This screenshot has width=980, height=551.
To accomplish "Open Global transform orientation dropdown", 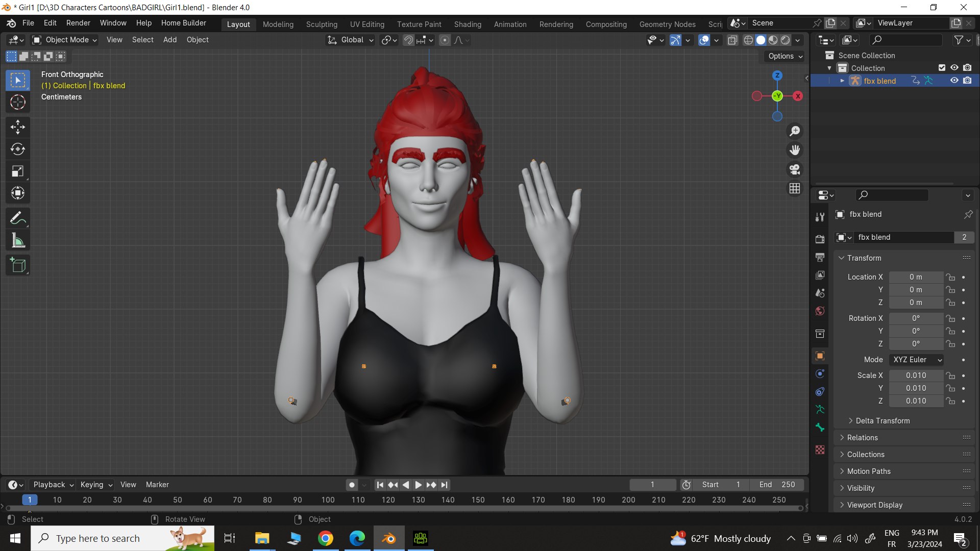I will 351,40.
